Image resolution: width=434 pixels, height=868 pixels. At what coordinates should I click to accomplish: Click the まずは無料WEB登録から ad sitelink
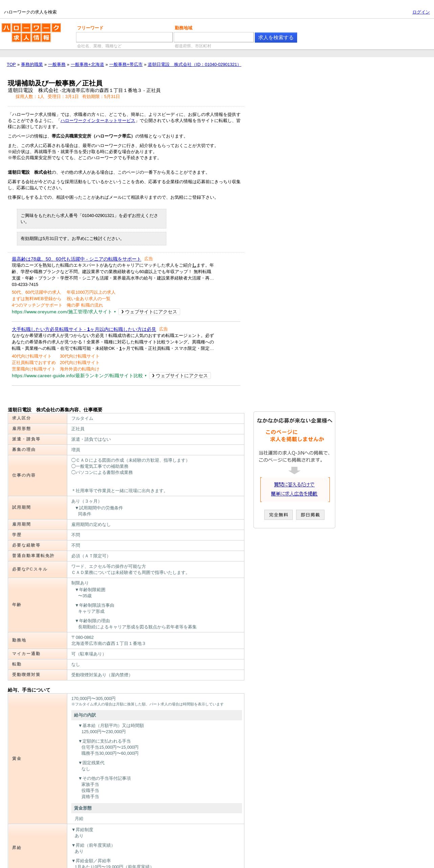pos(37,299)
